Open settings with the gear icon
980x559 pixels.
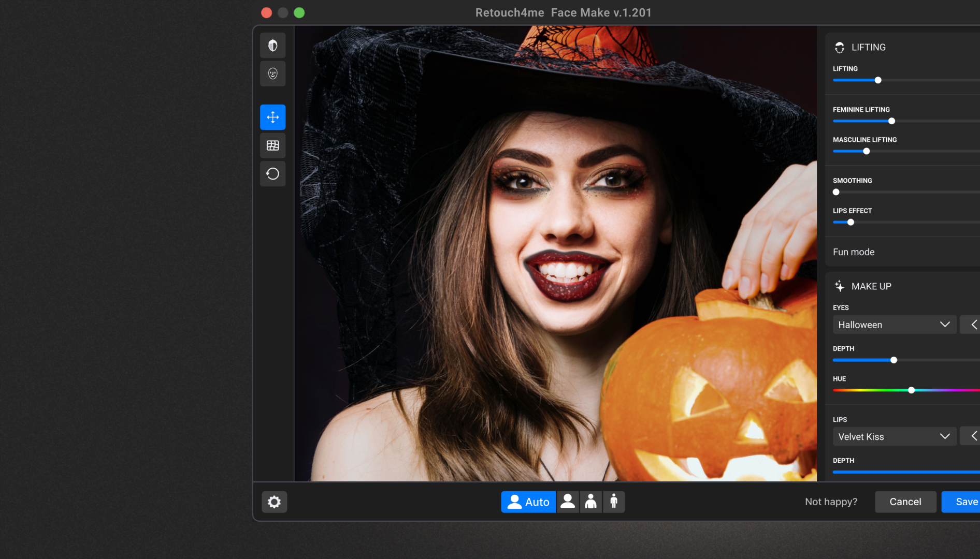[x=274, y=502]
